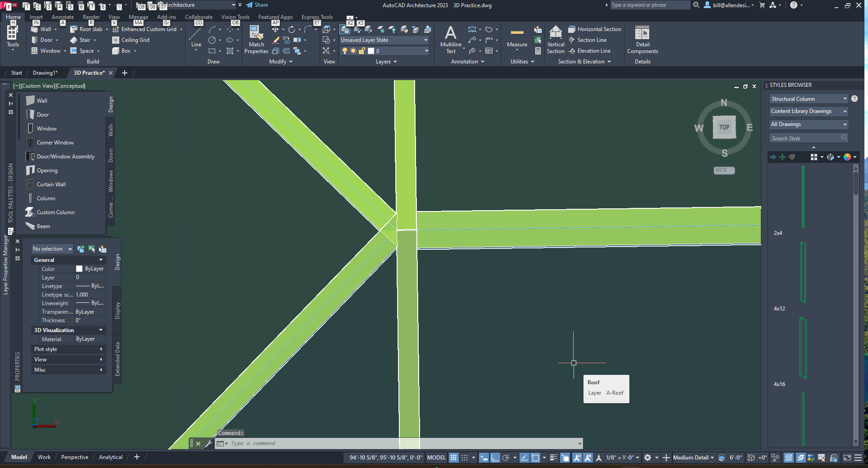The width and height of the screenshot is (868, 468).
Task: Select the Curtain Wall tool
Action: point(50,184)
